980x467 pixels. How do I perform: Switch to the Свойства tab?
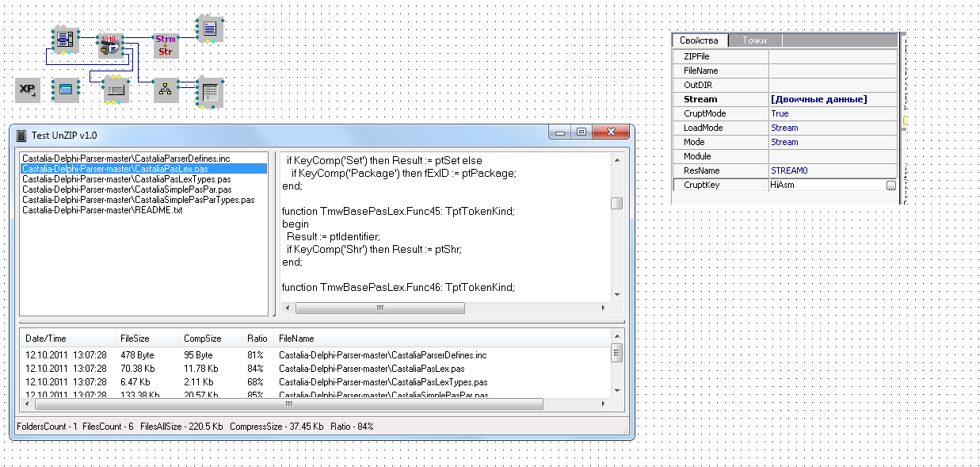pyautogui.click(x=699, y=40)
